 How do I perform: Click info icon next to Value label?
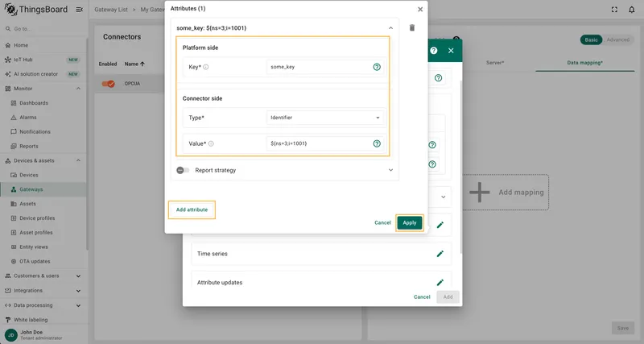211,144
